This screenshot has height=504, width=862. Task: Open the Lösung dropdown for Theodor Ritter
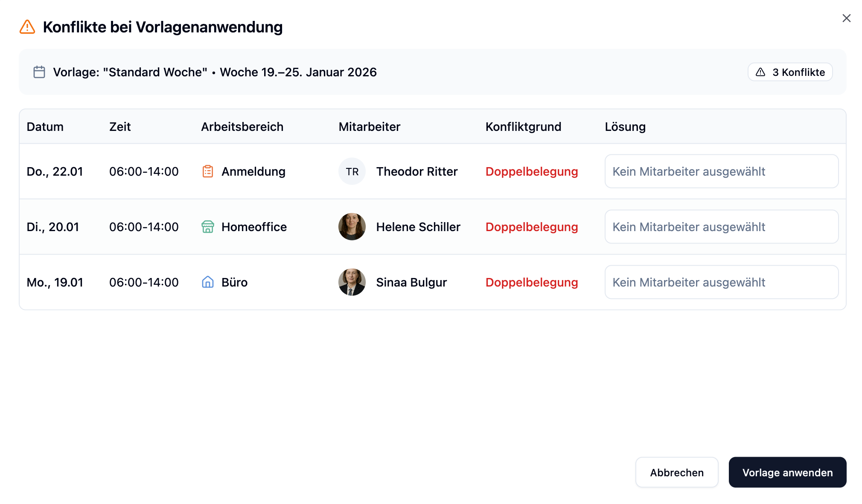click(x=721, y=171)
